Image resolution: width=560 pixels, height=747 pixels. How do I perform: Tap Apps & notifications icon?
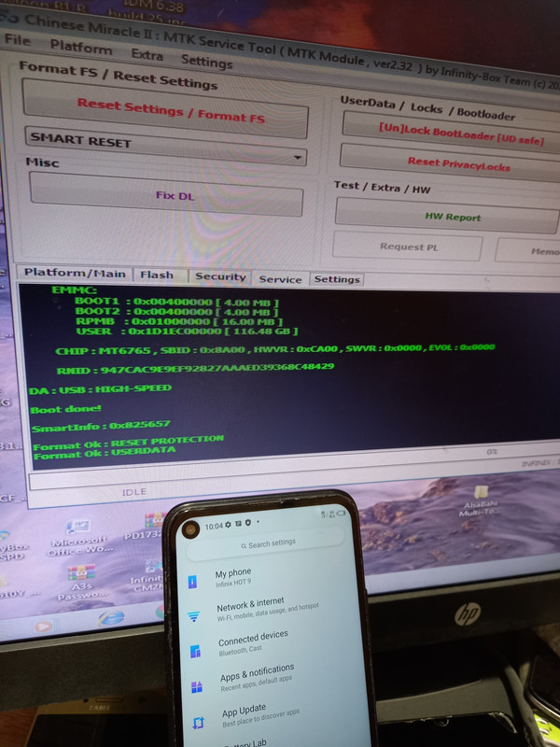(197, 686)
